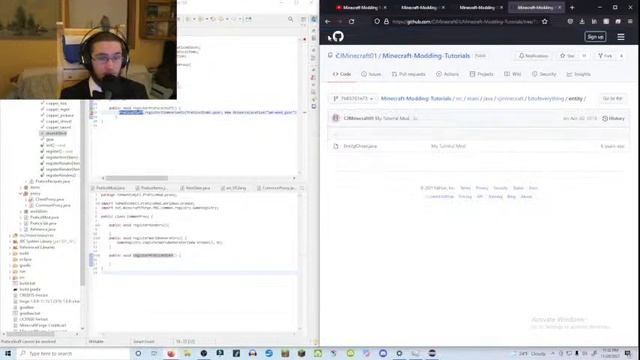This screenshot has width=640, height=360.
Task: Expand JRE System Library node
Action: point(10,242)
